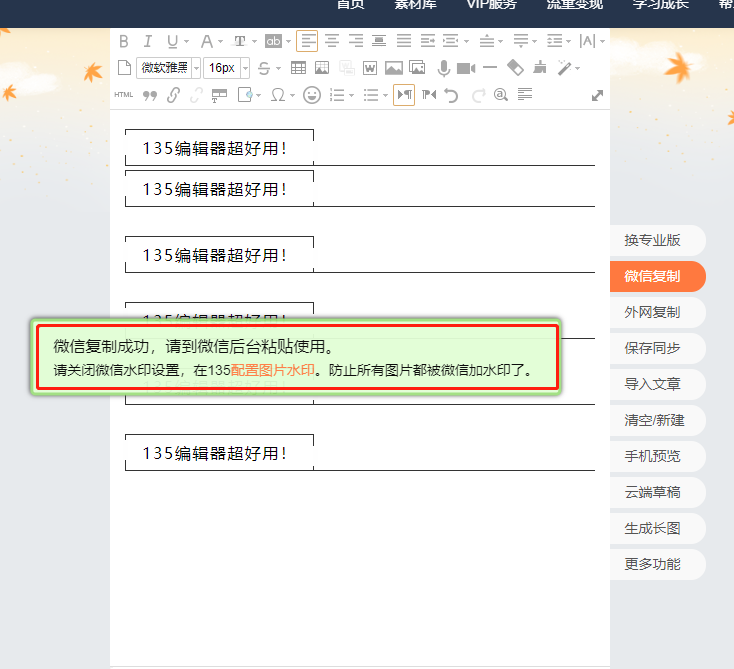Insert a horizontal divider line
The image size is (734, 669).
pos(490,68)
